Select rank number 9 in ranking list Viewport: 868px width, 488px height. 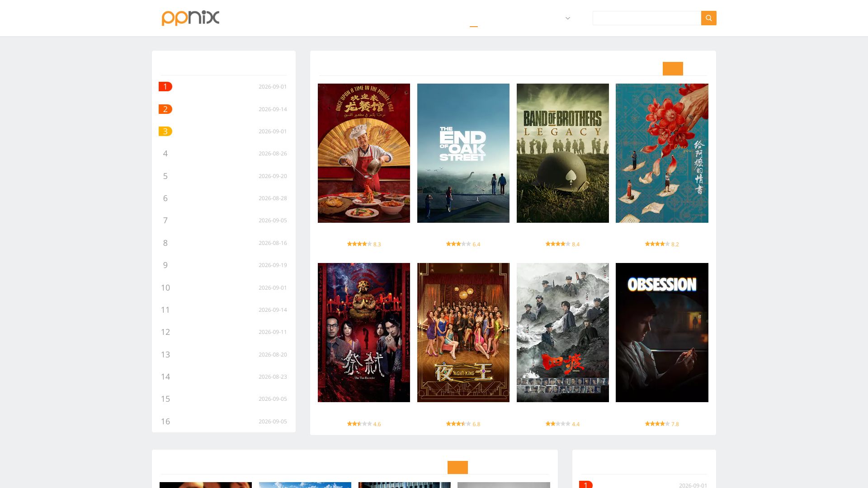(x=165, y=265)
